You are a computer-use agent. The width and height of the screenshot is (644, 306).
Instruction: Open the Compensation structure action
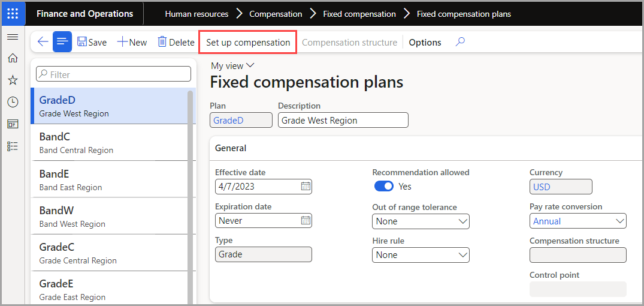[x=349, y=43]
